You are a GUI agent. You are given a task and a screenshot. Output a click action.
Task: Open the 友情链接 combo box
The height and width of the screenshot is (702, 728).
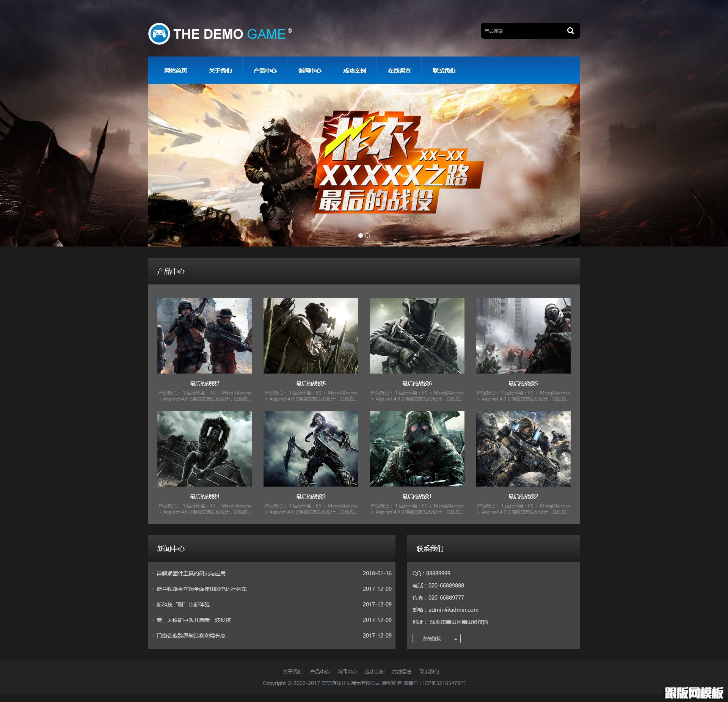click(x=432, y=639)
